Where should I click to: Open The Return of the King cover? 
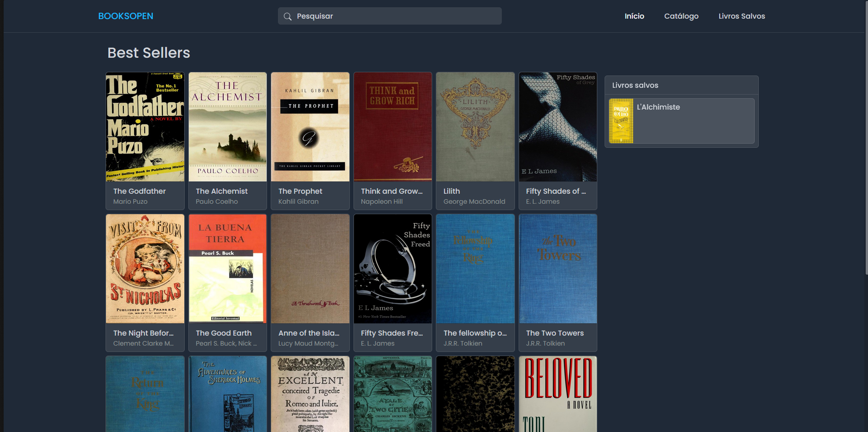click(145, 394)
